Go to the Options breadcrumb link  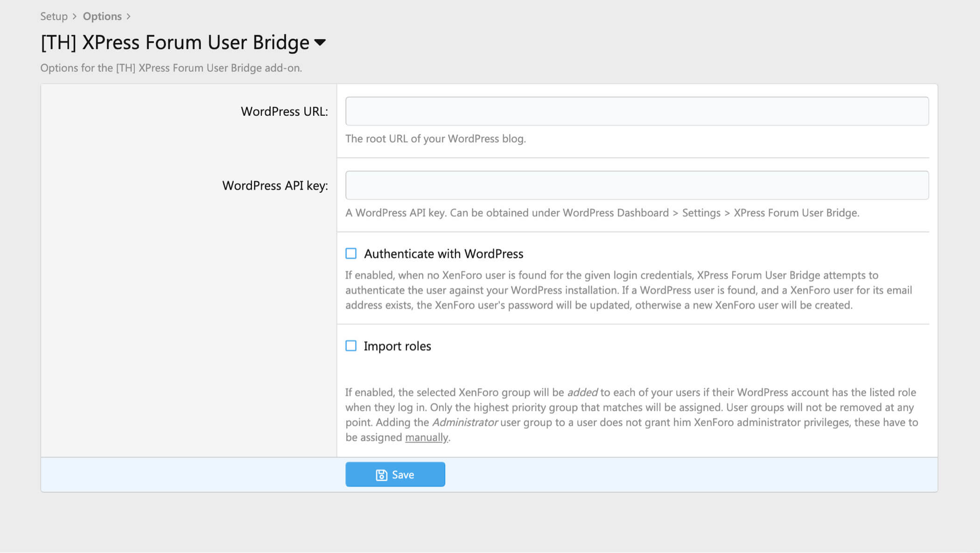pyautogui.click(x=102, y=16)
